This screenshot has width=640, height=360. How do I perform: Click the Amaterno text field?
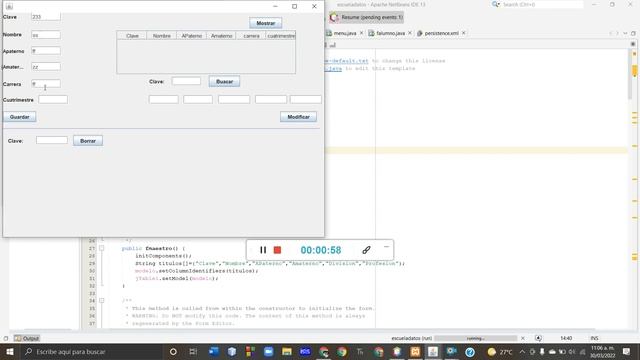(46, 67)
